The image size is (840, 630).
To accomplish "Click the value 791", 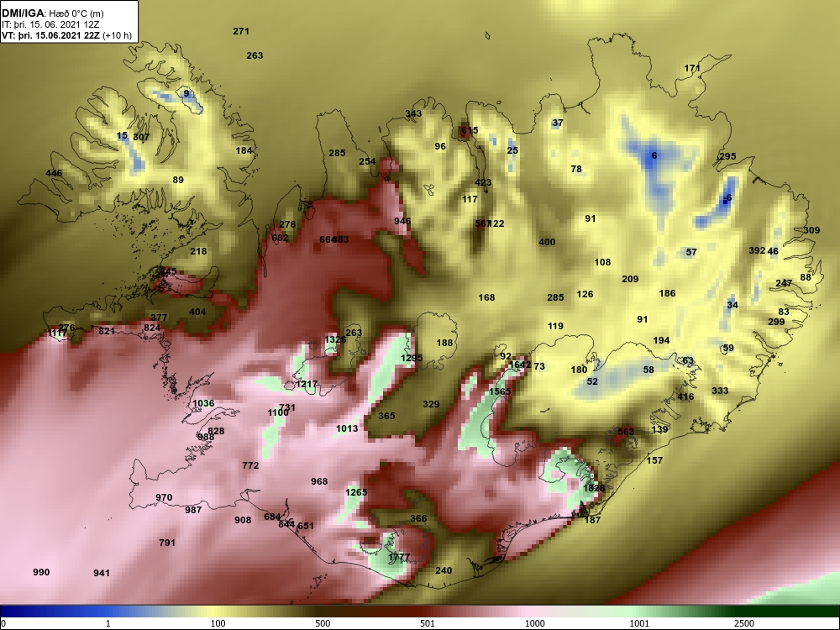I will [x=167, y=543].
